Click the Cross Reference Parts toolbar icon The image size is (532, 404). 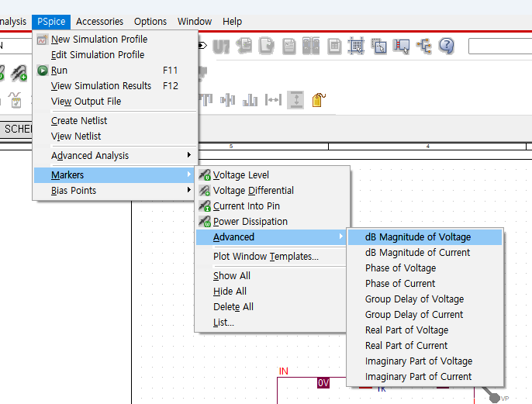click(311, 46)
